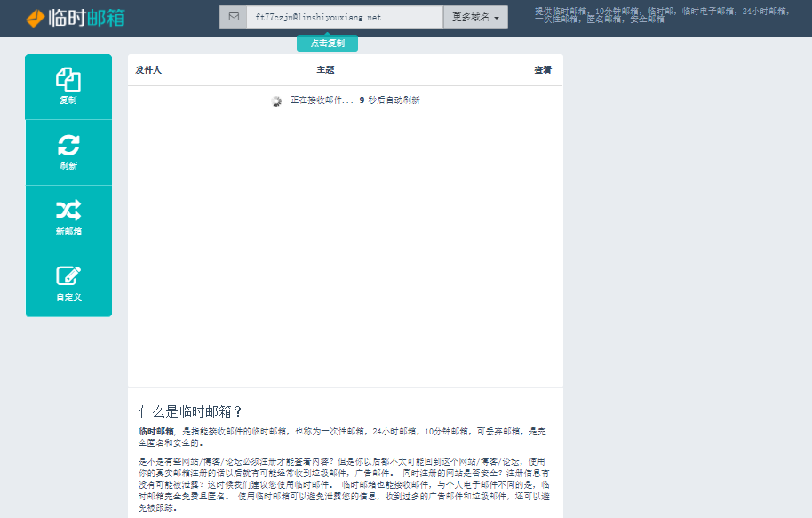
Task: Click the 查看 column header
Action: click(543, 70)
